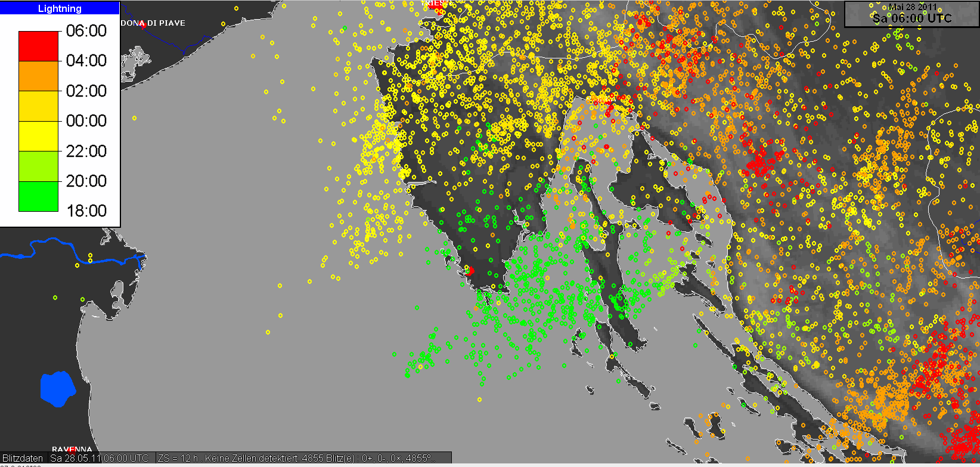Click the Mai 28 2011 date text
The width and height of the screenshot is (980, 467).
pos(912,7)
